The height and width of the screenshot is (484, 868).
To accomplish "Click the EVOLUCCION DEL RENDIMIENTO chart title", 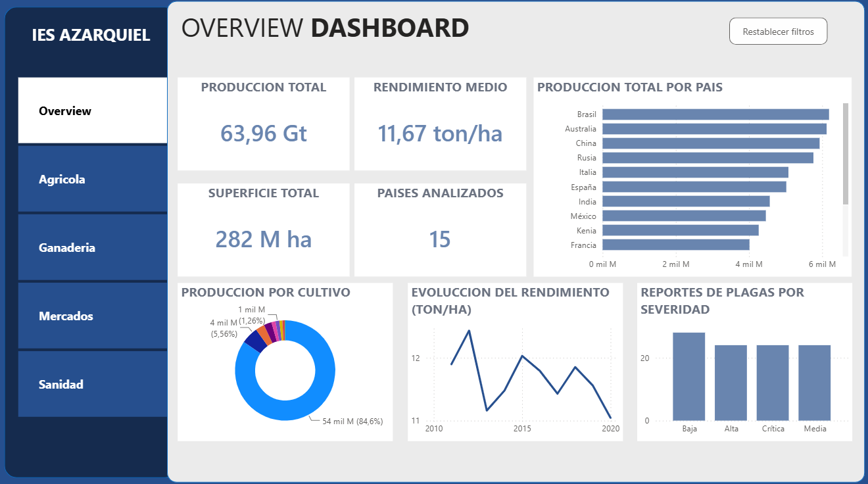I will (x=510, y=301).
